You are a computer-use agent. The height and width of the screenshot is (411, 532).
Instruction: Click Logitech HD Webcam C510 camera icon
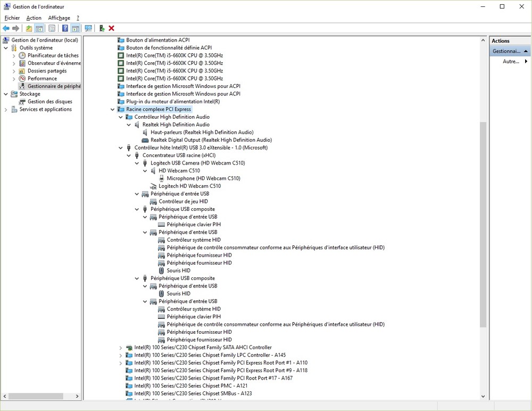point(153,186)
